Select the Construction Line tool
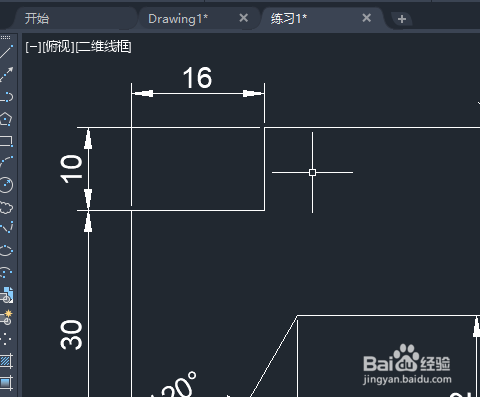 pyautogui.click(x=7, y=74)
